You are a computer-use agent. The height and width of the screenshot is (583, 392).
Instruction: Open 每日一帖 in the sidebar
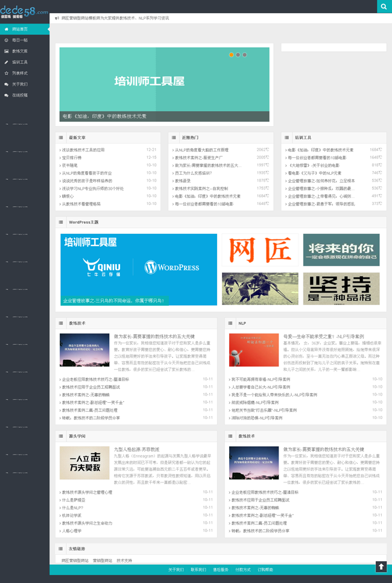tap(20, 40)
